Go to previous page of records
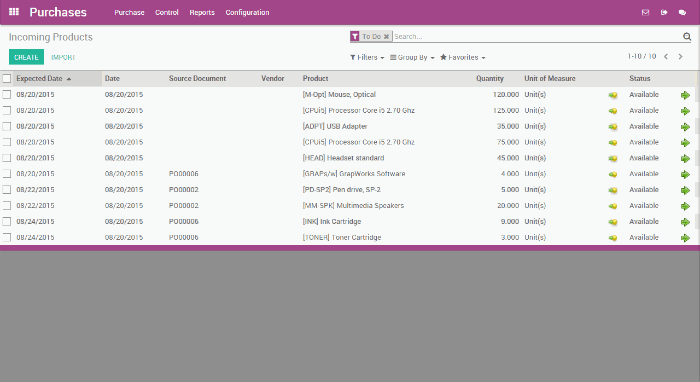The width and height of the screenshot is (700, 382). pos(666,57)
